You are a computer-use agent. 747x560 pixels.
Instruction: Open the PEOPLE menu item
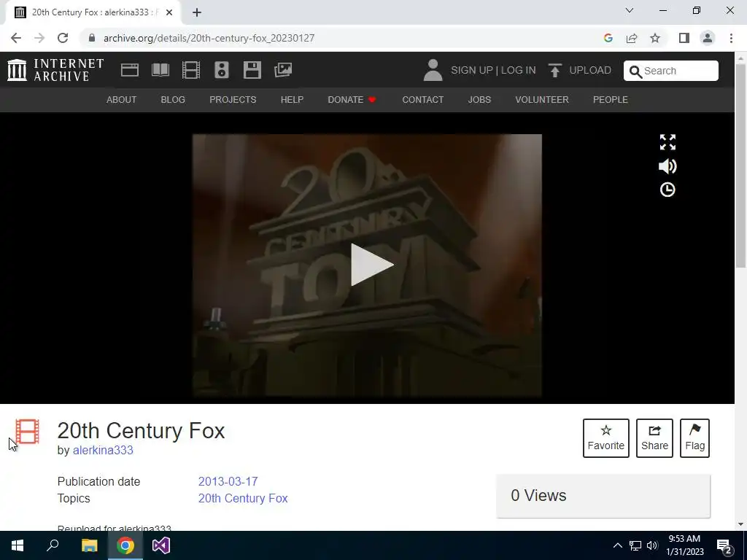coord(611,99)
